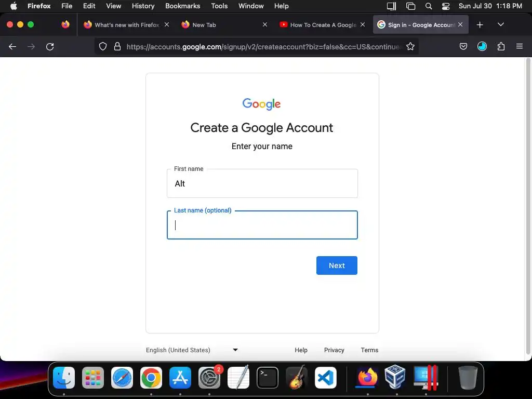Click the Firefox icon in the Dock

tap(368, 378)
